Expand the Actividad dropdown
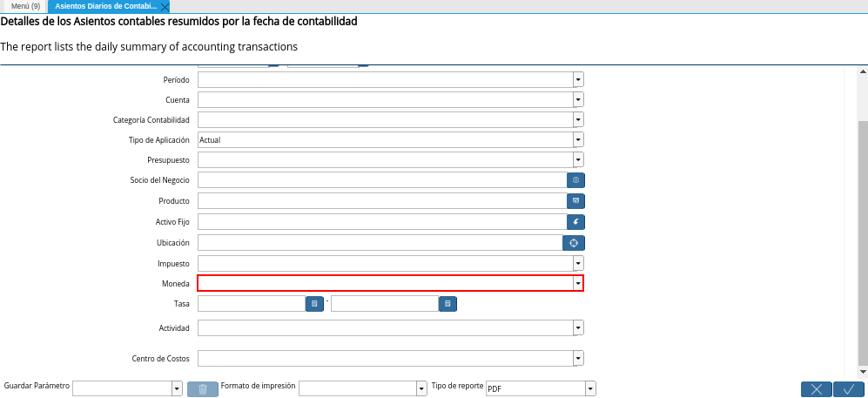This screenshot has width=868, height=398. pyautogui.click(x=578, y=327)
